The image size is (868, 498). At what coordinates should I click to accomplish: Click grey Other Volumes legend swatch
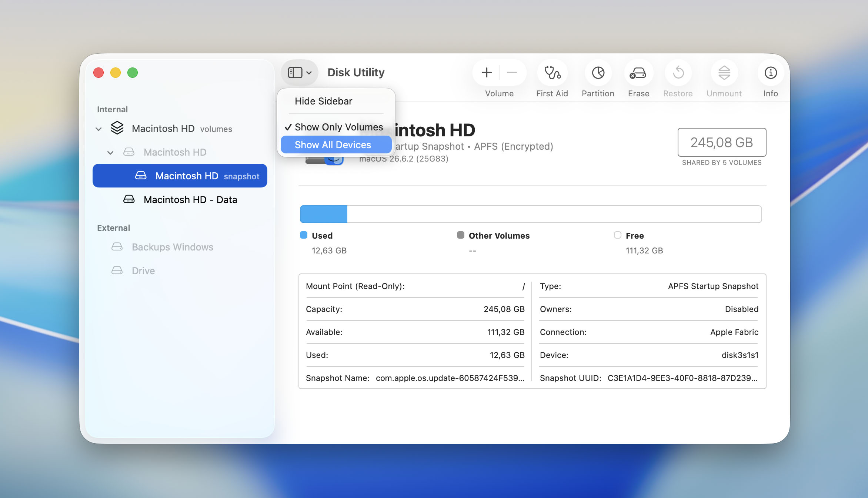461,235
